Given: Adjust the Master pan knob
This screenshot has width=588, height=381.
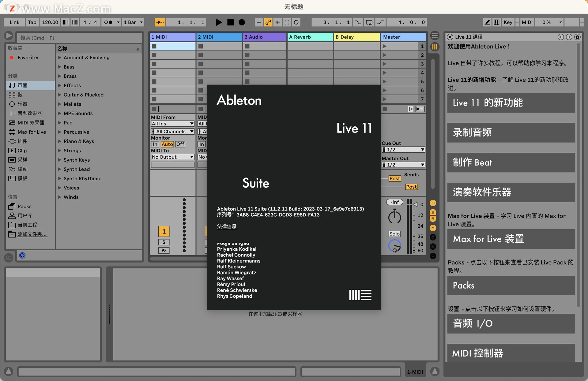Looking at the screenshot, I should click(394, 217).
